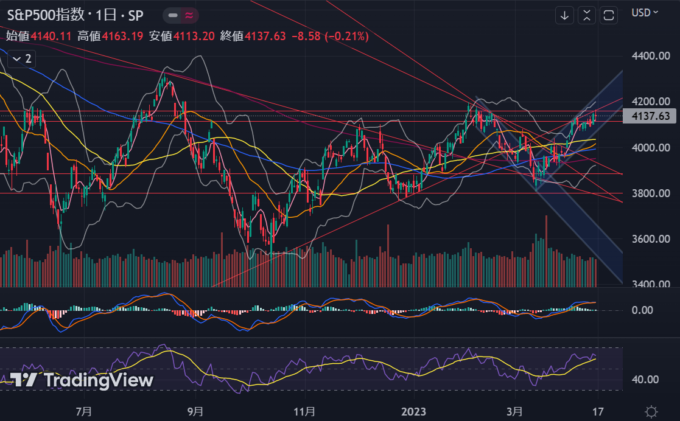Click the collapse pane icon
Viewport: 680px width, 421px height.
[587, 15]
